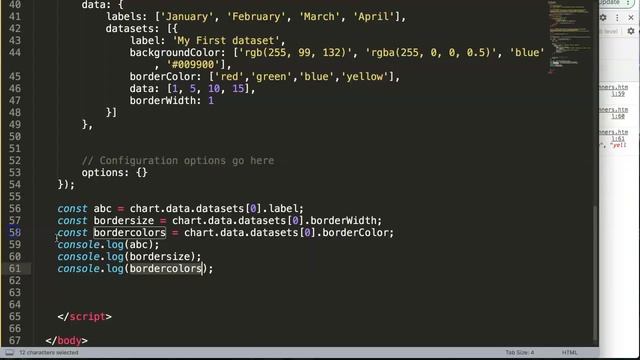
Task: Click the closing body tag
Action: [67, 340]
